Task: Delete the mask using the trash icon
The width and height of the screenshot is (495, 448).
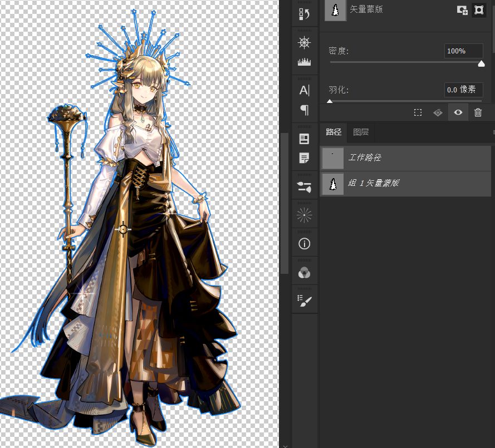Action: (x=478, y=112)
